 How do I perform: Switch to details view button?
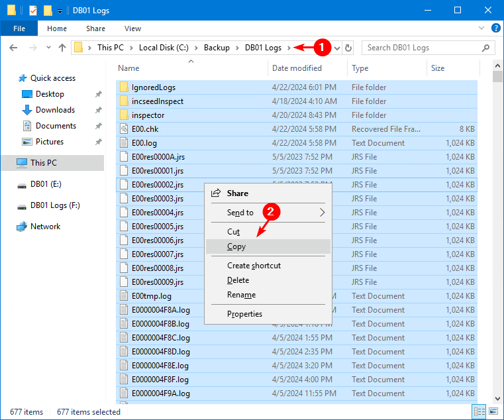pos(478,412)
